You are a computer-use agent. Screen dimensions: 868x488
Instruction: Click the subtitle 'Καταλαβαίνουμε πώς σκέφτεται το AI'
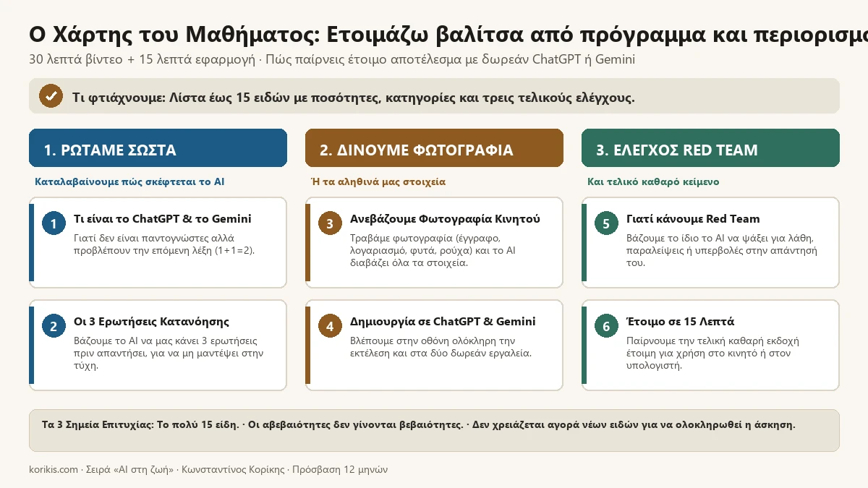(x=129, y=181)
